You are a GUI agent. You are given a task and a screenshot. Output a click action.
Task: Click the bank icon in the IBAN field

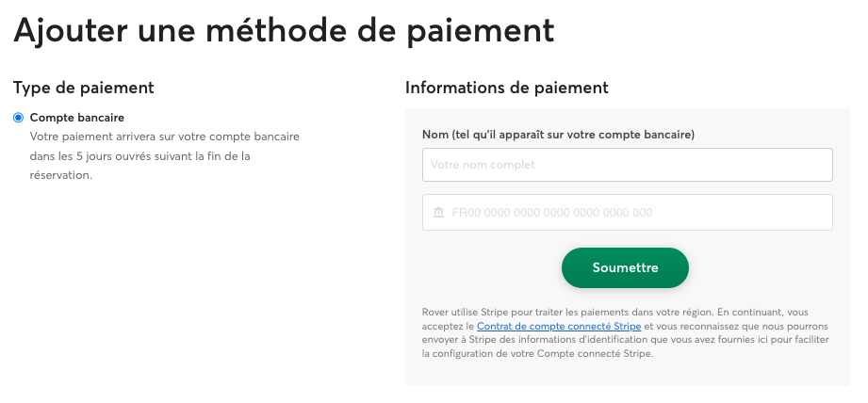tap(438, 212)
